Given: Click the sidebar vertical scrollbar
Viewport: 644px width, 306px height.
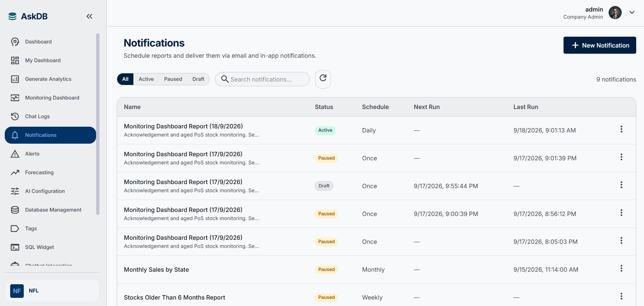Looking at the screenshot, I should pos(98,124).
